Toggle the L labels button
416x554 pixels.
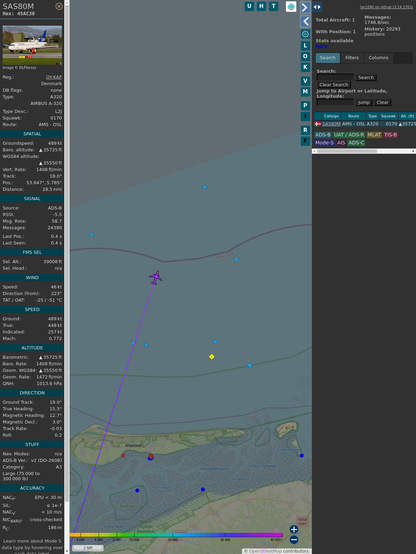(x=305, y=46)
